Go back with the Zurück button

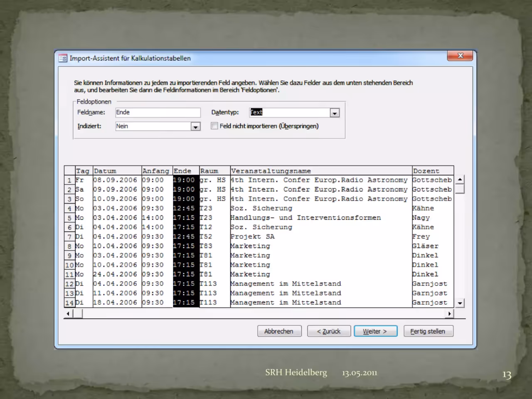pyautogui.click(x=329, y=331)
